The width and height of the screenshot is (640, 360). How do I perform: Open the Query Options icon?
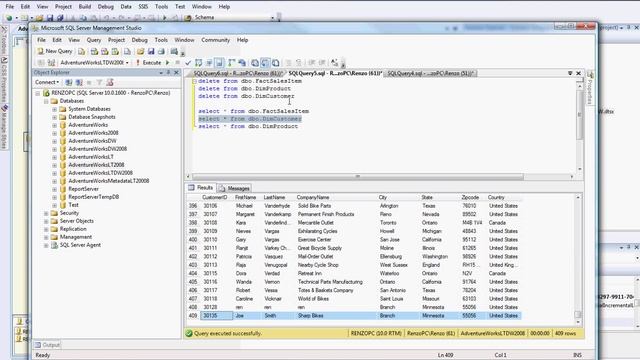point(209,63)
